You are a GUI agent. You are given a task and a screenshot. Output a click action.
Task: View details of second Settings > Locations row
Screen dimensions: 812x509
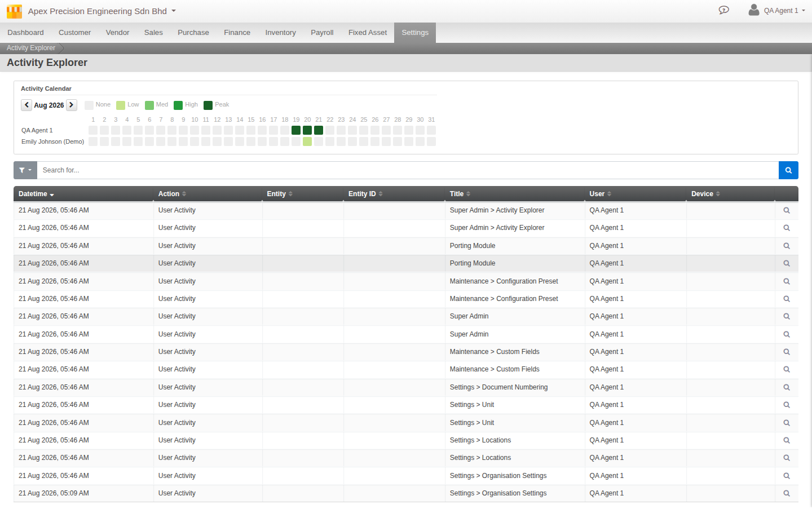[x=787, y=458]
